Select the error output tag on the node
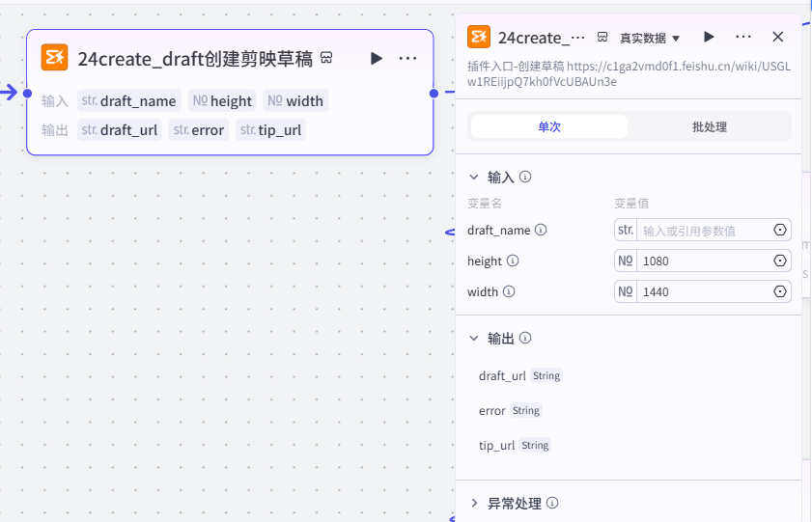The height and width of the screenshot is (522, 812). 199,129
